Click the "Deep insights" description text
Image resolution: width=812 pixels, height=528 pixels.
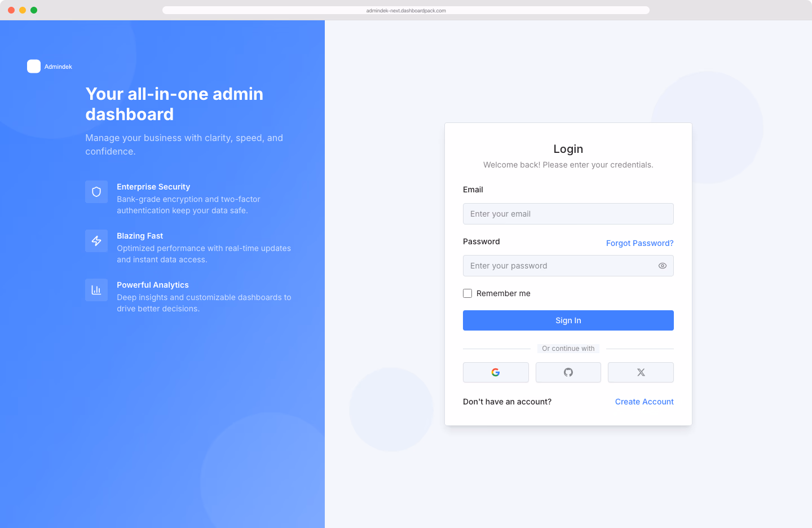pyautogui.click(x=204, y=303)
